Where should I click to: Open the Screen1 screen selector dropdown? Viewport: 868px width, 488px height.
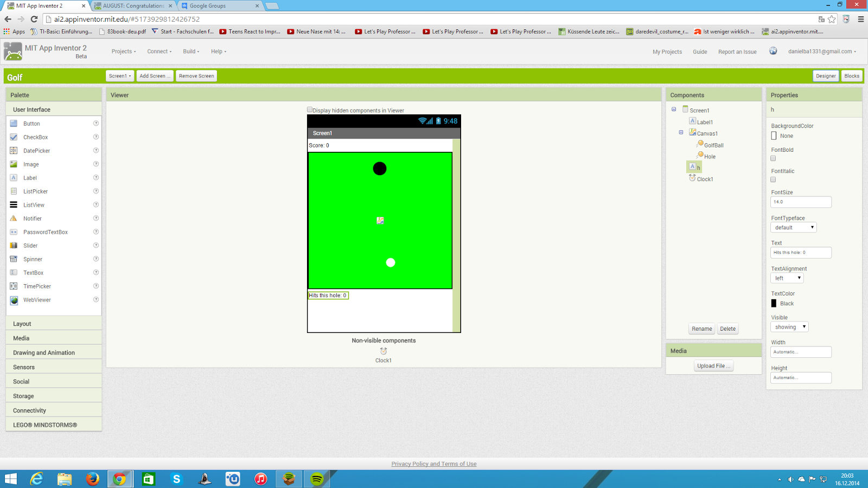119,75
